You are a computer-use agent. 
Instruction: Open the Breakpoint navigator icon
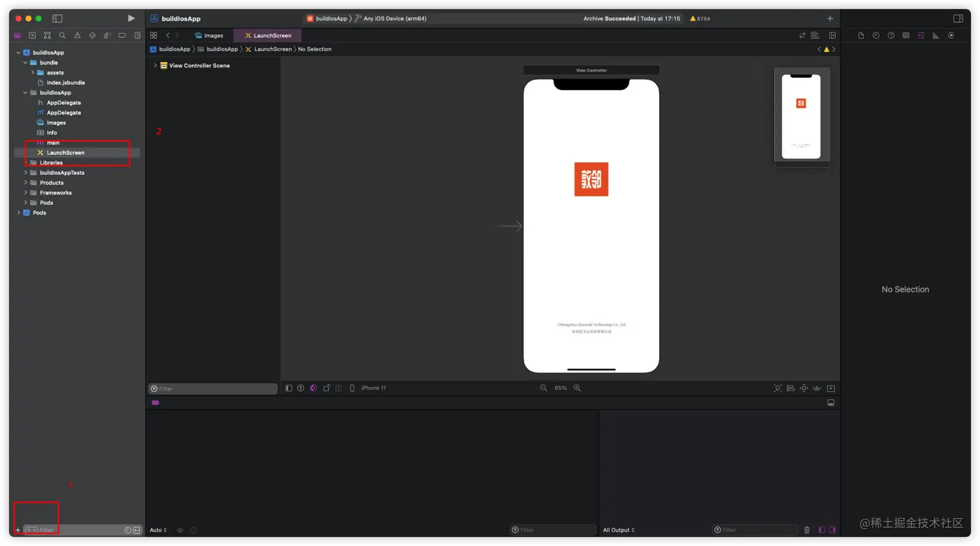(x=122, y=36)
